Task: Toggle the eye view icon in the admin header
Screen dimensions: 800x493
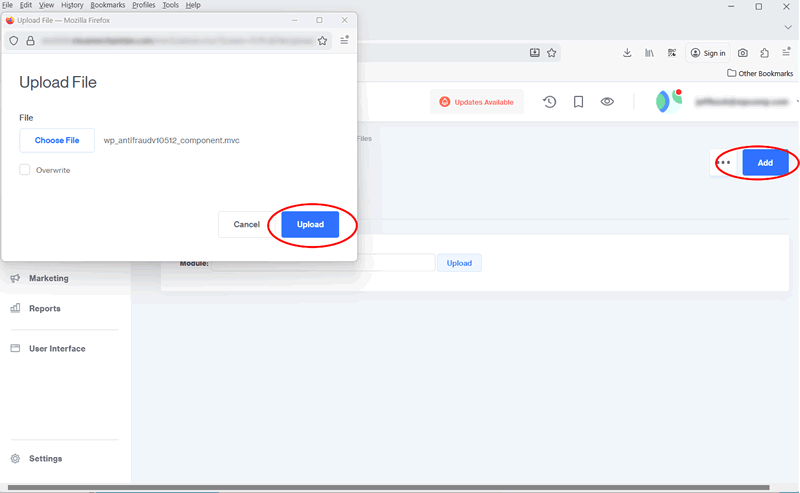Action: pyautogui.click(x=607, y=102)
